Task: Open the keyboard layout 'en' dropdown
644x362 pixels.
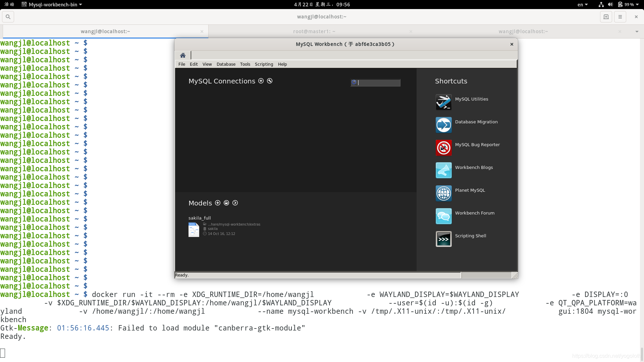Action: coord(582,4)
